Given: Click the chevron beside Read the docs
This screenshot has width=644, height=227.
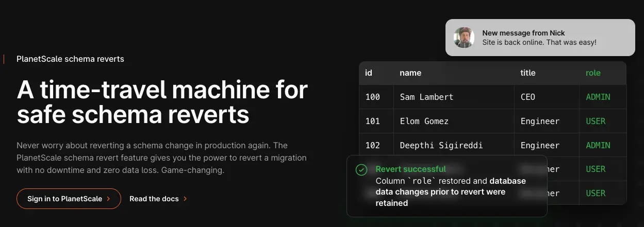Looking at the screenshot, I should 185,199.
